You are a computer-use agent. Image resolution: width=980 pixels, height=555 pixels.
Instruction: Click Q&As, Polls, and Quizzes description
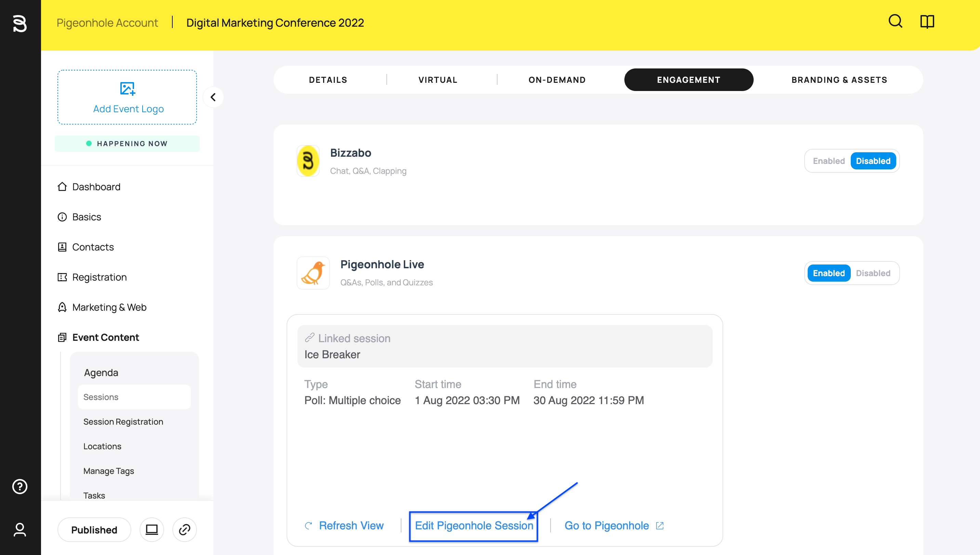click(386, 282)
